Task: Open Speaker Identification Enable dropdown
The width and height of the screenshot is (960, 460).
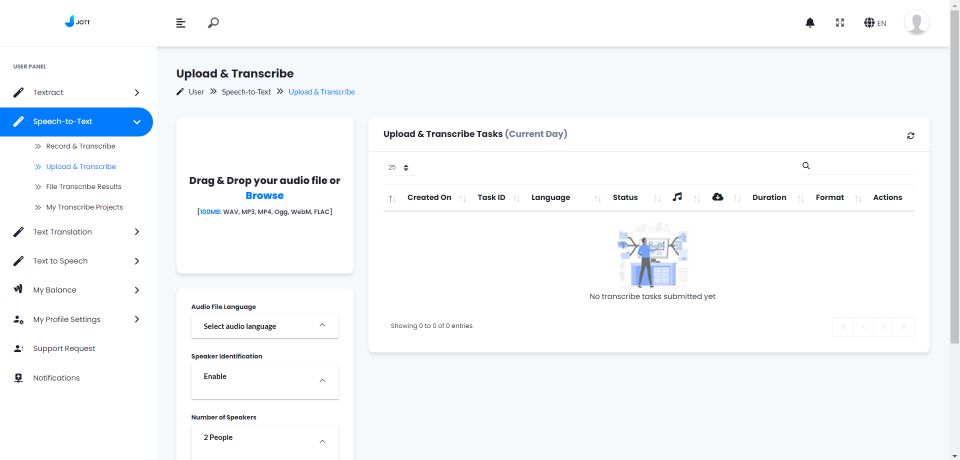Action: (x=264, y=380)
